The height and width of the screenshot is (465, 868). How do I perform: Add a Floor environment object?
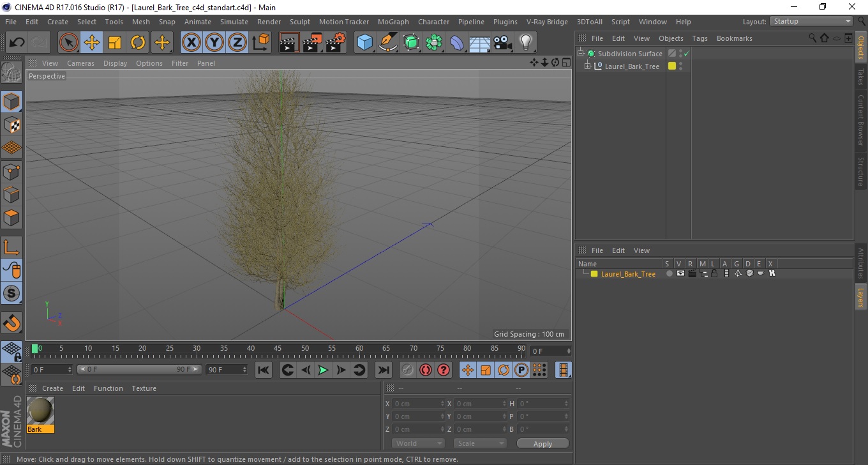point(480,43)
